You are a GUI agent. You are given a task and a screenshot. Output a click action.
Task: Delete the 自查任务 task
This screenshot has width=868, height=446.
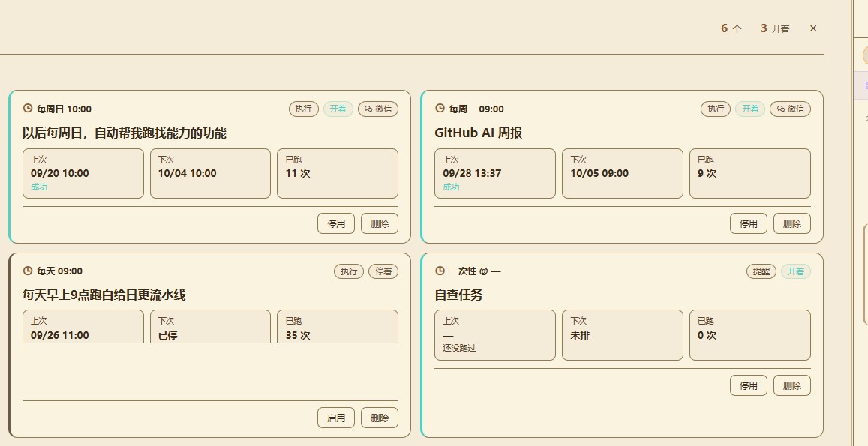792,386
